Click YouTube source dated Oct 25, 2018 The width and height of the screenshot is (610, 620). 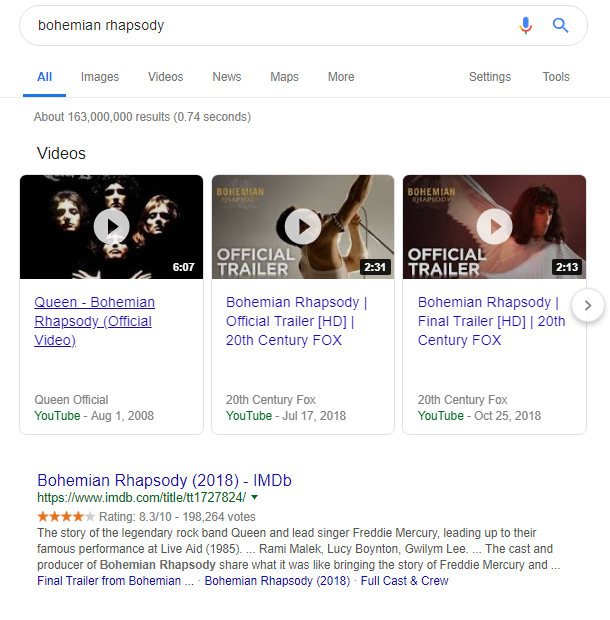click(x=440, y=416)
